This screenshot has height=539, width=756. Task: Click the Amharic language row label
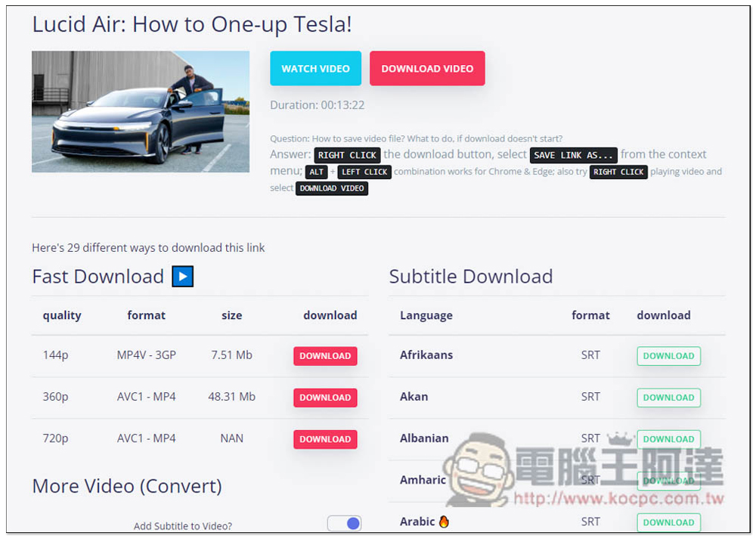pos(423,480)
